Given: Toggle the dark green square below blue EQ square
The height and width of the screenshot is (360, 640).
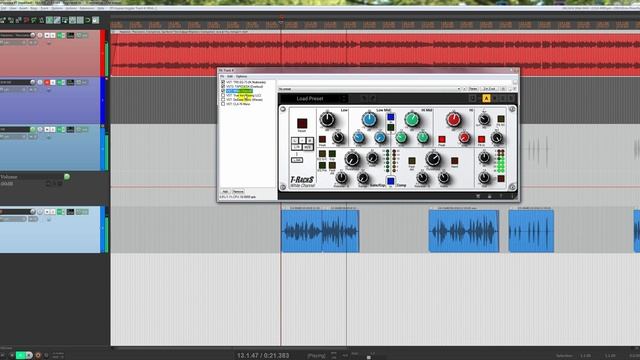Looking at the screenshot, I should click(391, 127).
